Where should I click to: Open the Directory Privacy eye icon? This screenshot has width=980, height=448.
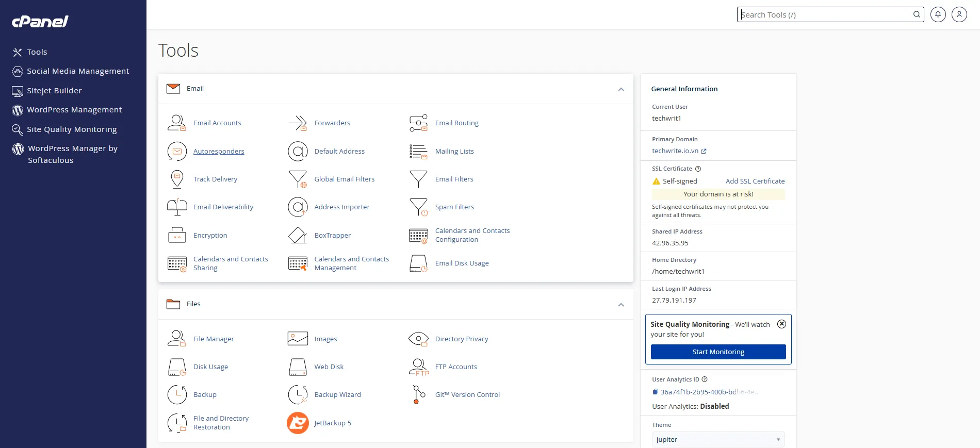pyautogui.click(x=418, y=339)
